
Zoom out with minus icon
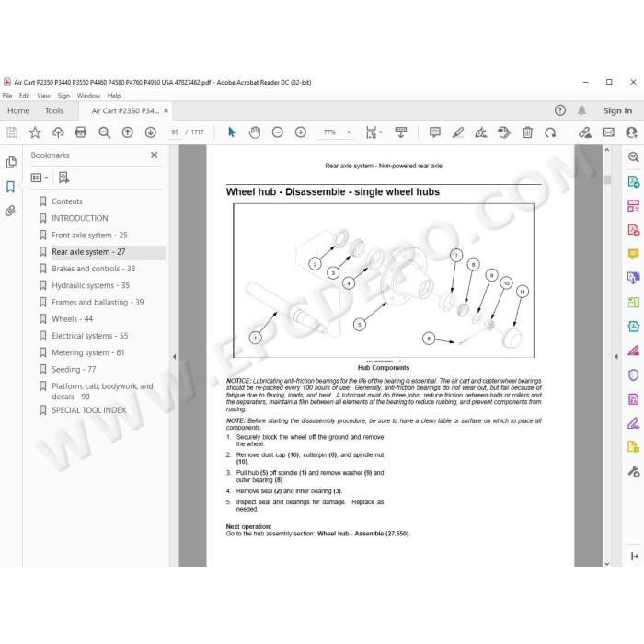pos(278,132)
